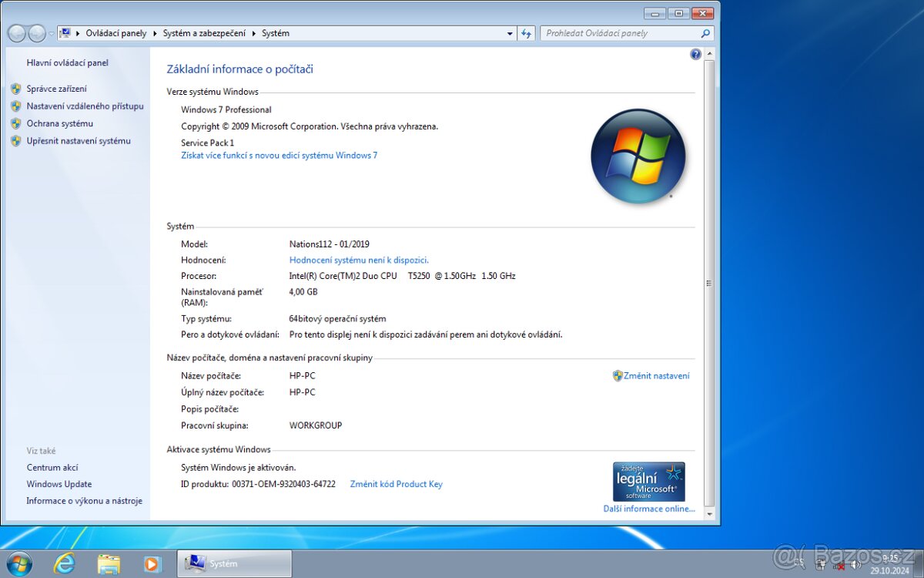Open the Start menu orb
This screenshot has height=578, width=924.
click(18, 564)
